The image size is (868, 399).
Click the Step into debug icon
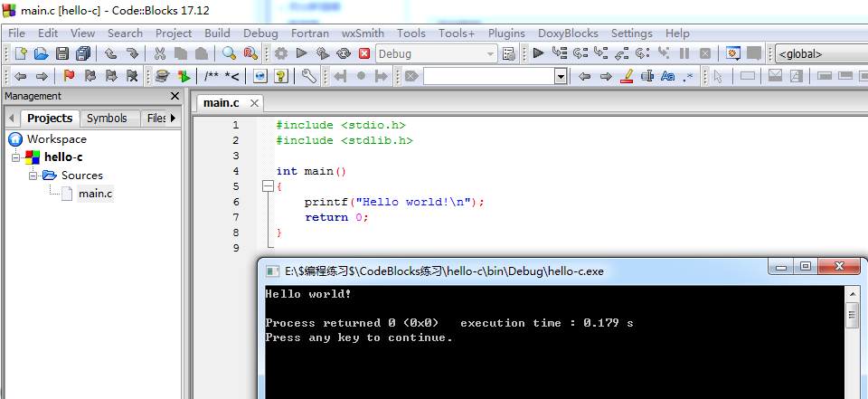pyautogui.click(x=600, y=53)
